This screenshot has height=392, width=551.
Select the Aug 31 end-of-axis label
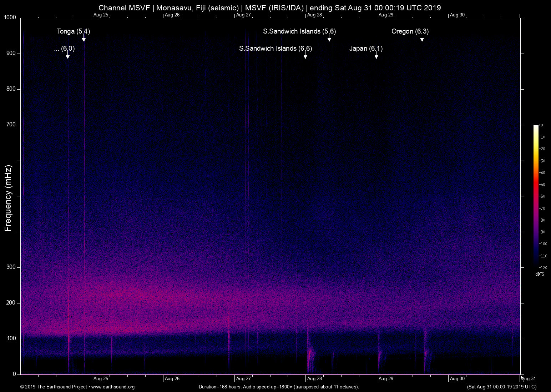(x=529, y=378)
